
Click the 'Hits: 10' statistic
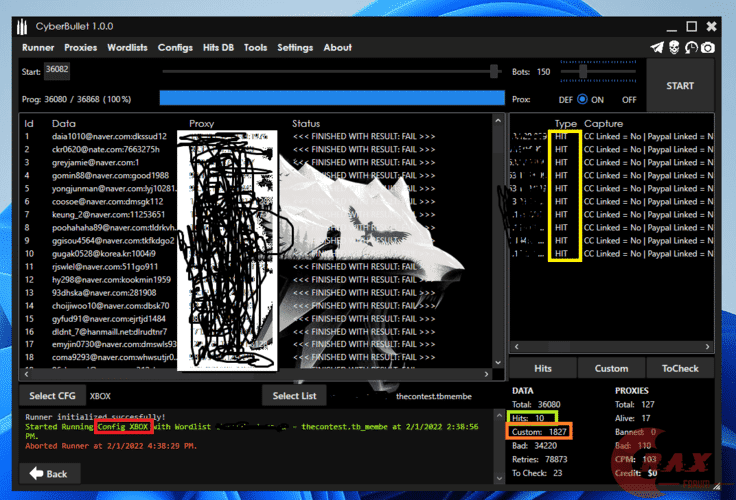tap(528, 418)
